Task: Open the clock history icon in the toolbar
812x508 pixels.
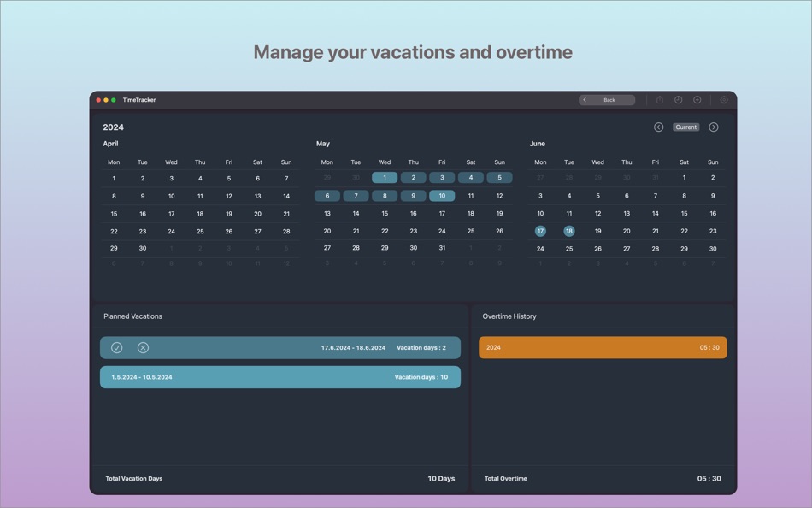Action: pyautogui.click(x=679, y=100)
